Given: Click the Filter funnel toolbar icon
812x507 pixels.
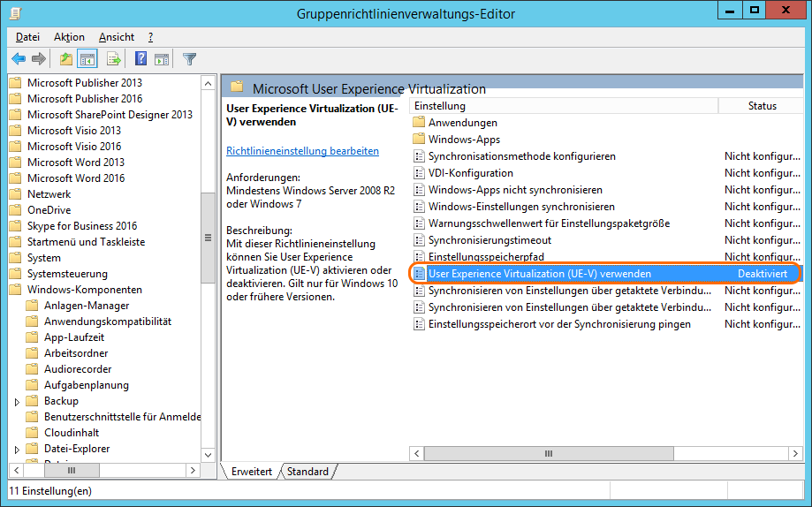Looking at the screenshot, I should pyautogui.click(x=189, y=59).
